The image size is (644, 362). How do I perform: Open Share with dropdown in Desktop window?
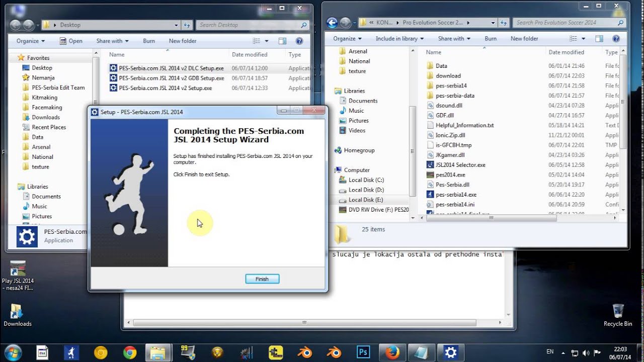(x=112, y=41)
